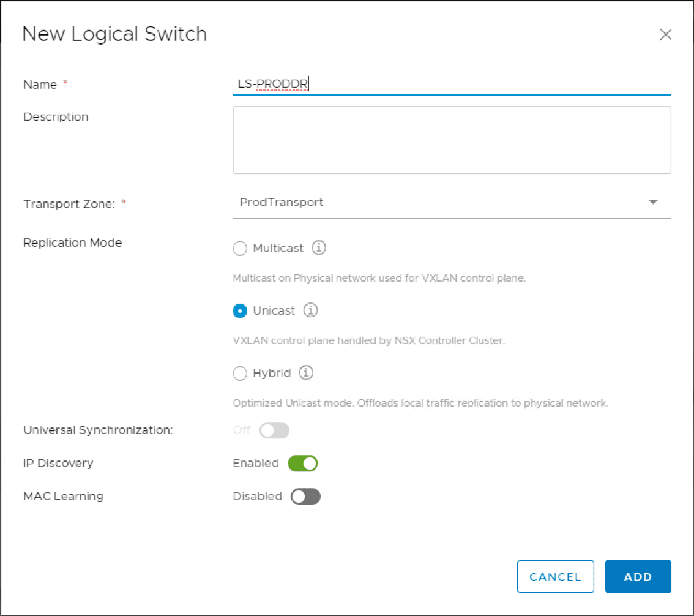694x616 pixels.
Task: Click the red asterisk beside Transport Zone
Action: pos(123,201)
